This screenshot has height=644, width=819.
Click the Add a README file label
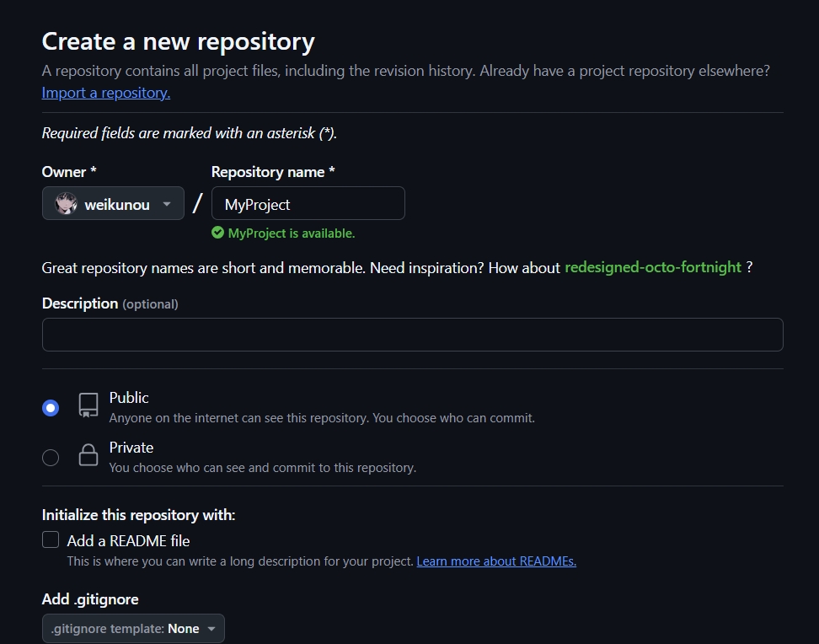point(128,540)
